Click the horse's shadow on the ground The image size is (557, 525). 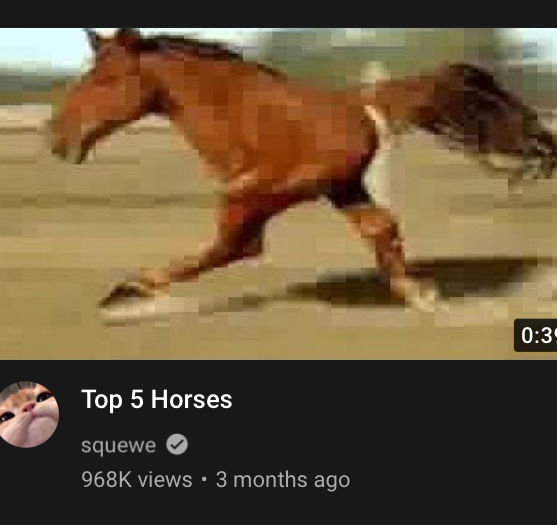pyautogui.click(x=419, y=282)
